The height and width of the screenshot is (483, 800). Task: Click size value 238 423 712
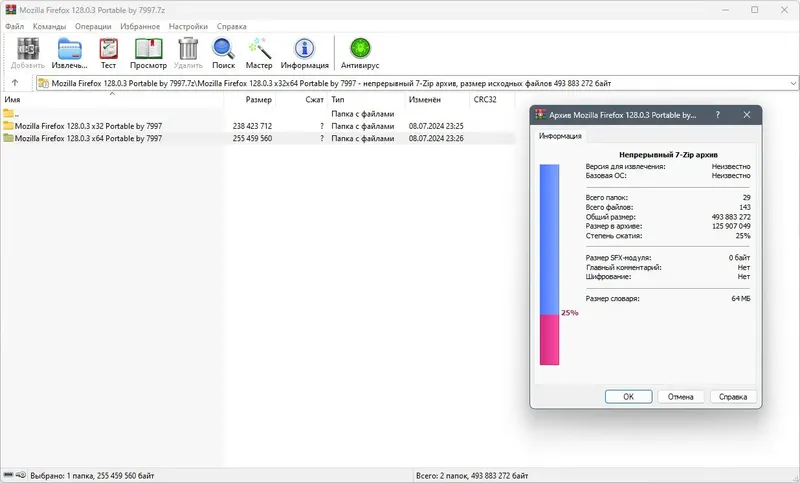(x=252, y=126)
